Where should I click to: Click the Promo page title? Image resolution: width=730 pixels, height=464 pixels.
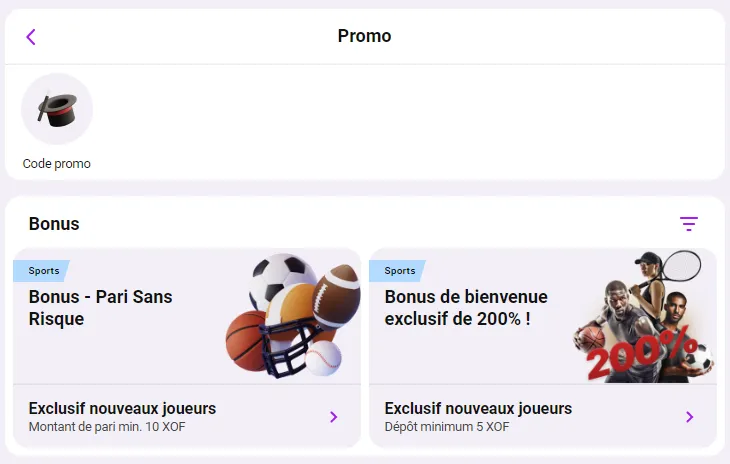coord(364,36)
